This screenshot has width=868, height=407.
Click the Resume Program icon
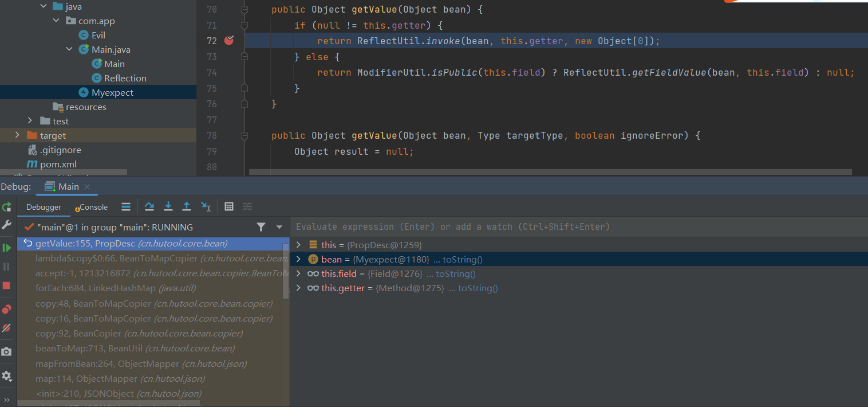[6, 248]
